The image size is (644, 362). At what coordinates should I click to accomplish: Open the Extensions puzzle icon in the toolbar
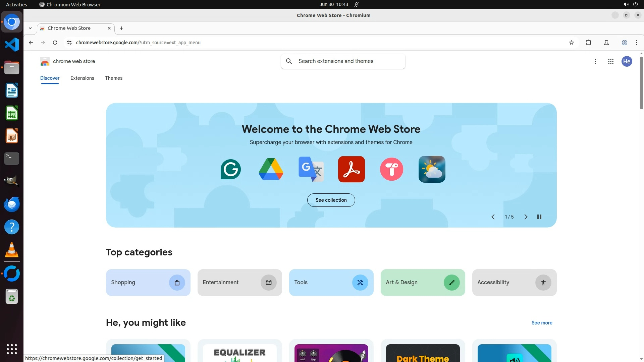[588, 43]
